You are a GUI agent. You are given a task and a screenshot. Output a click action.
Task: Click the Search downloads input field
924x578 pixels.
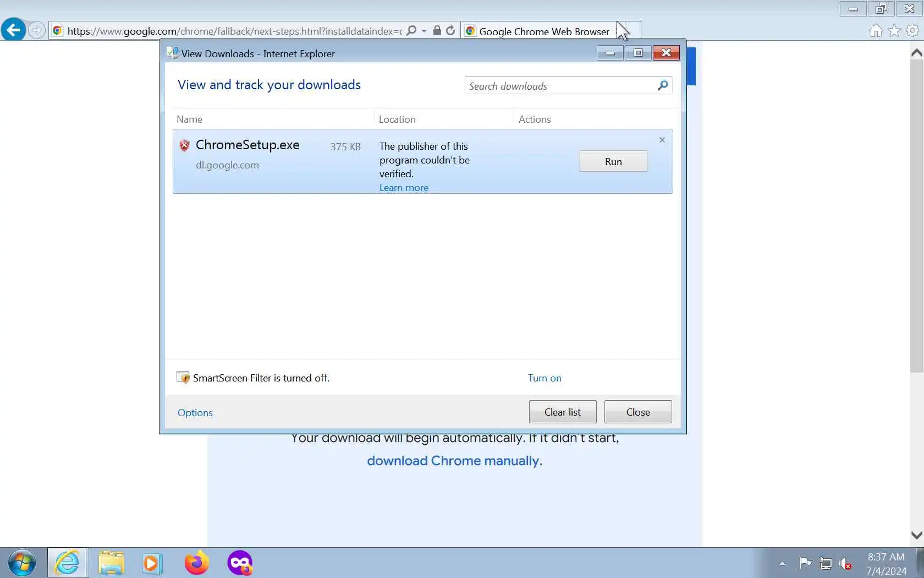point(560,86)
